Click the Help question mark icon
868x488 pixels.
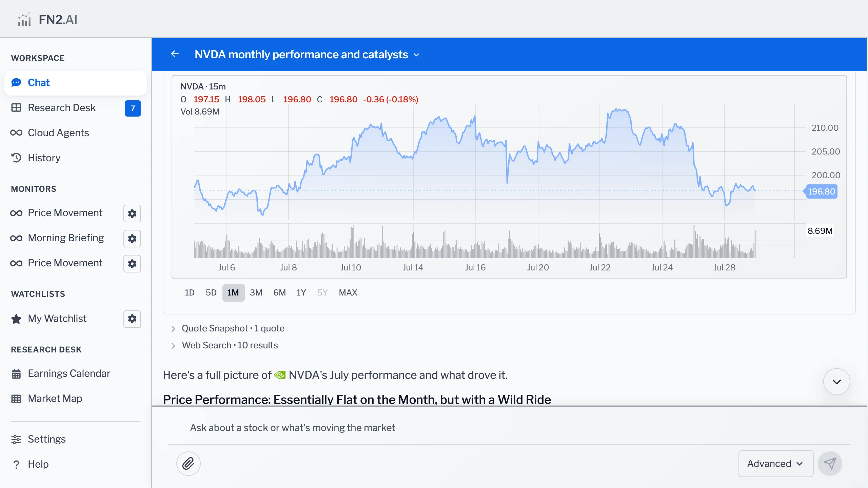click(16, 465)
